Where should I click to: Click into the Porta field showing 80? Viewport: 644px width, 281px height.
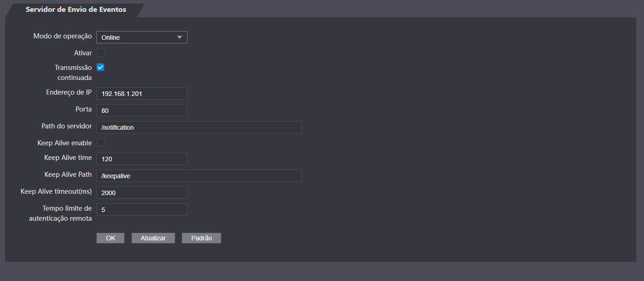click(x=142, y=110)
